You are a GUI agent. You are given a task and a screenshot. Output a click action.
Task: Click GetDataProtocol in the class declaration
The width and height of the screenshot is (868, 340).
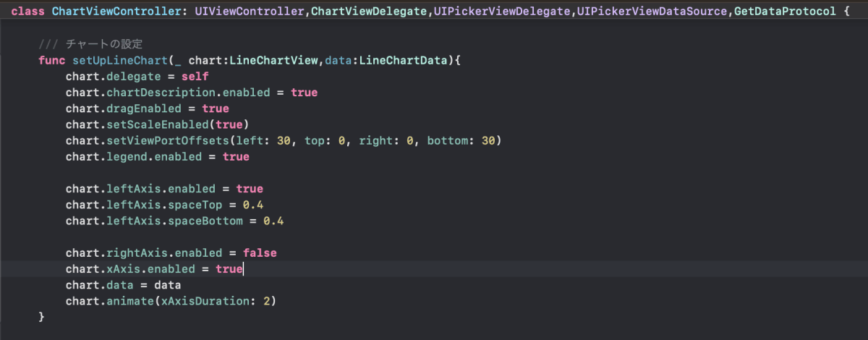(x=783, y=12)
